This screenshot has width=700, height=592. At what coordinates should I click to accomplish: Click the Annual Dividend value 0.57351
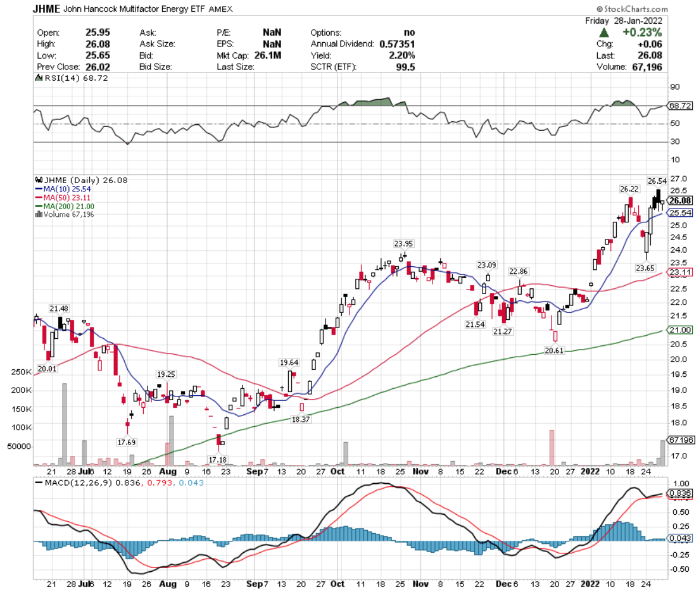click(398, 44)
